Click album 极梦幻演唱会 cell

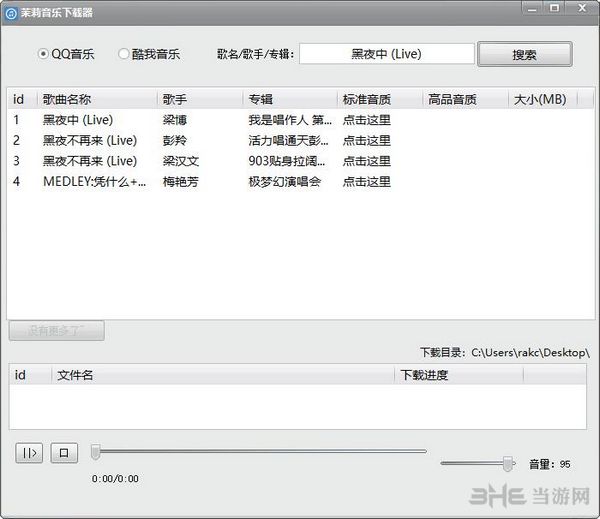[x=285, y=181]
